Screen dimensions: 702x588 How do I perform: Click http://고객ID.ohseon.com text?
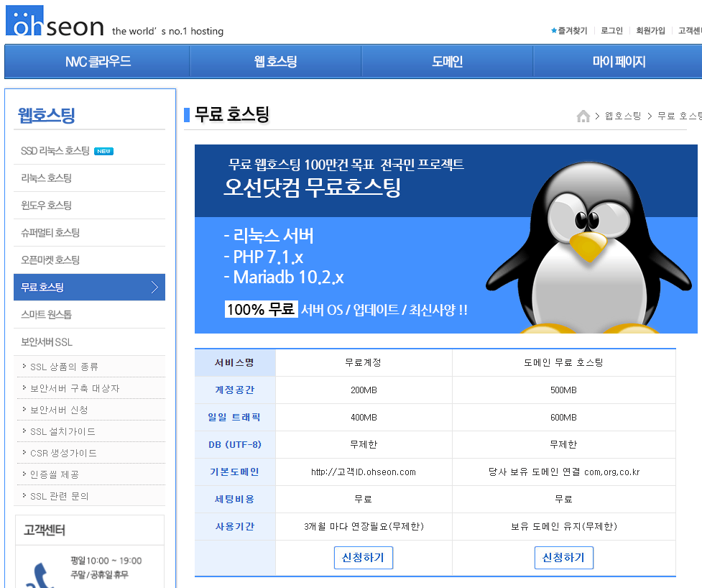364,472
